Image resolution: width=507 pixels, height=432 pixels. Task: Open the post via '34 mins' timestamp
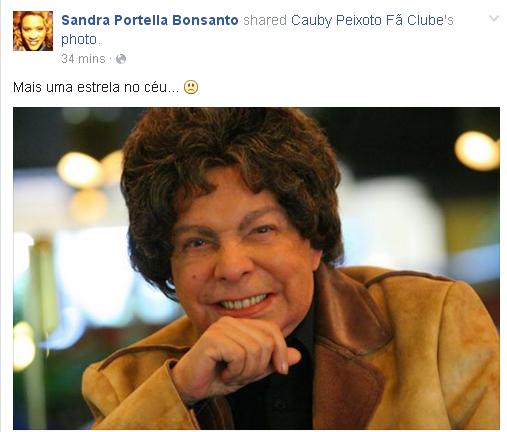pos(83,59)
